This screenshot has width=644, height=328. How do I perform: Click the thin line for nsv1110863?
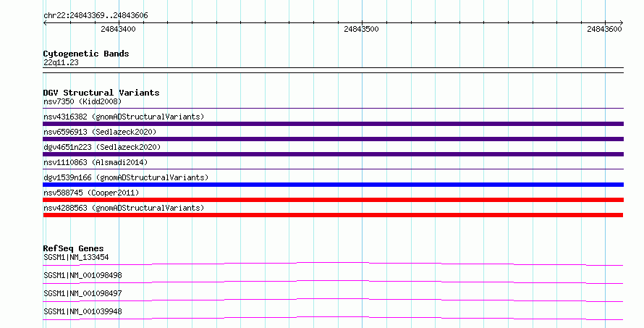333,169
